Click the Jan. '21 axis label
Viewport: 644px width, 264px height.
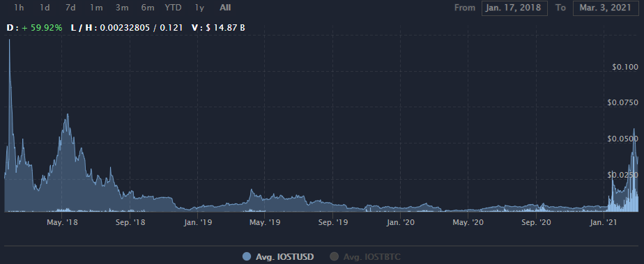[x=604, y=222]
